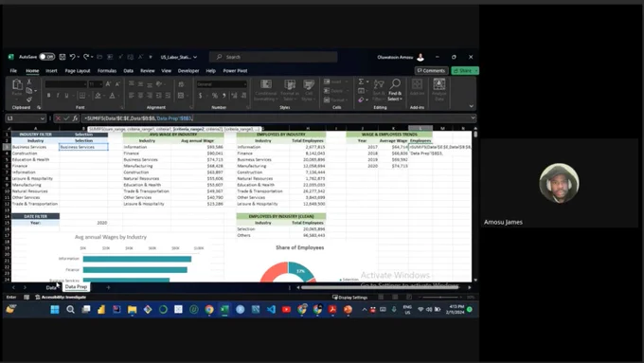Viewport: 644px width, 363px height.
Task: Click the Increase Font Size icon
Action: pos(108,84)
